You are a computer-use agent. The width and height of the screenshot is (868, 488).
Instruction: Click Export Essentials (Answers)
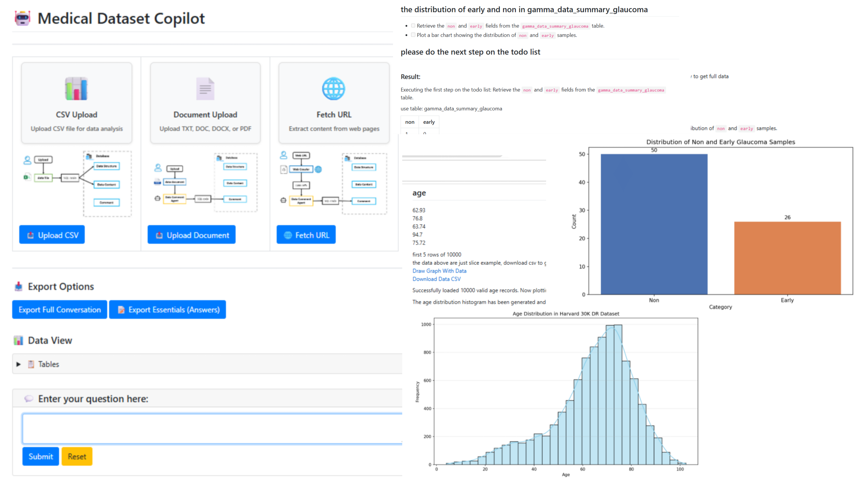(167, 310)
